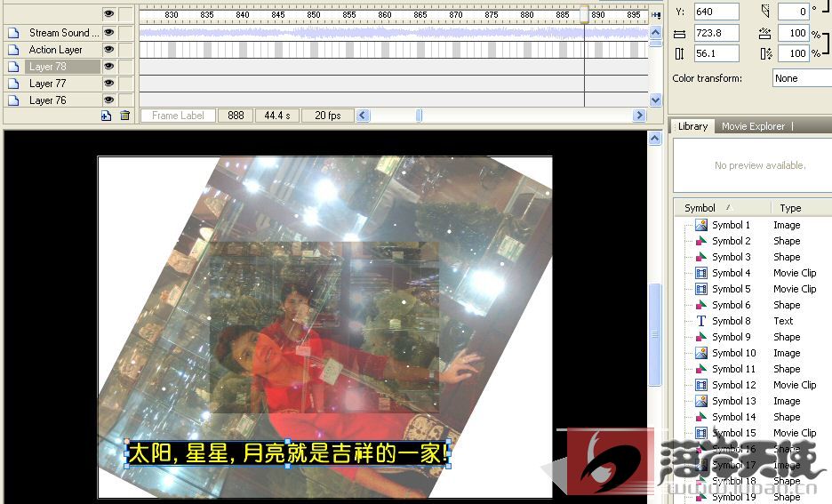Click the Stream Sound layer page icon
The height and width of the screenshot is (504, 832).
pyautogui.click(x=13, y=33)
